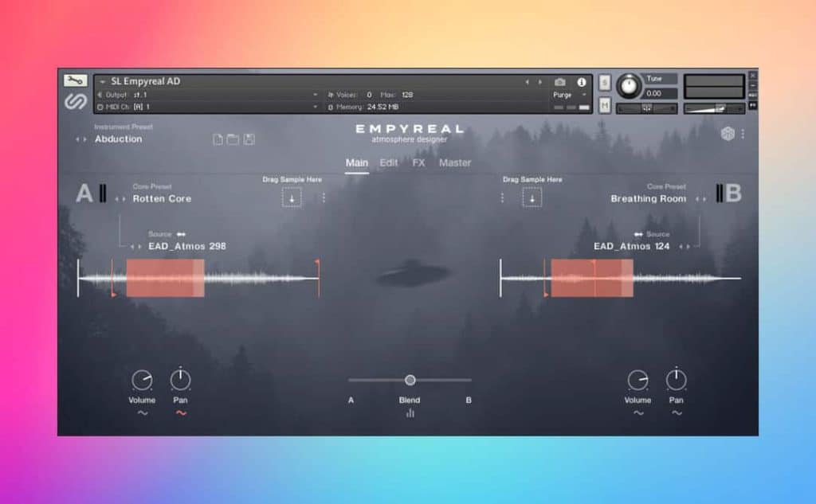Mute the instrument with the M button
The width and height of the screenshot is (816, 504).
click(x=605, y=105)
